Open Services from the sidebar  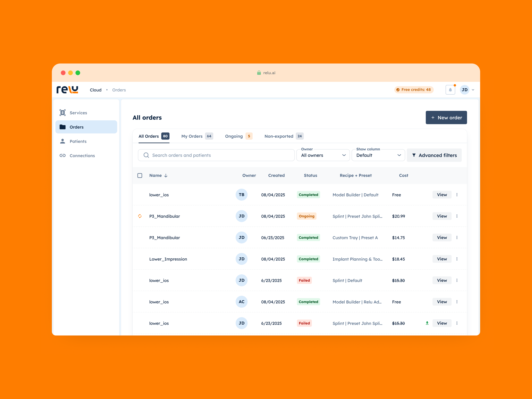78,113
